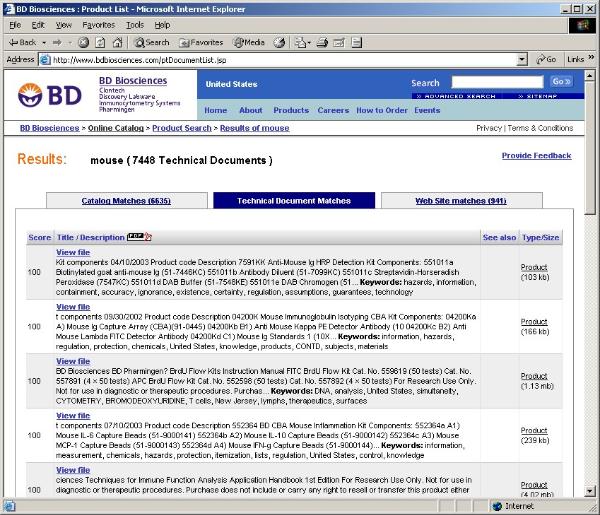The image size is (600, 515).
Task: Click BD Biosciences breadcrumb link
Action: [x=49, y=128]
